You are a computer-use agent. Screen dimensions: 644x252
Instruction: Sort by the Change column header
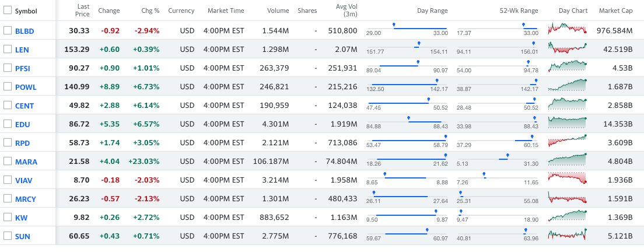[x=109, y=10]
